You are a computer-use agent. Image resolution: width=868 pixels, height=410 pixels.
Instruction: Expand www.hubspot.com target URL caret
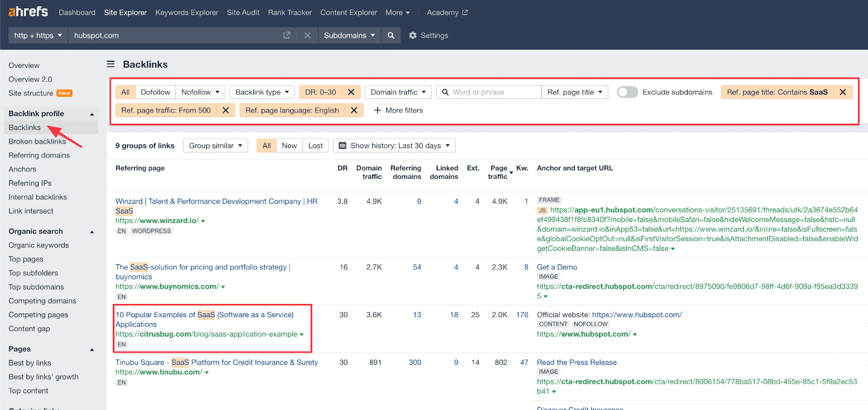(635, 335)
